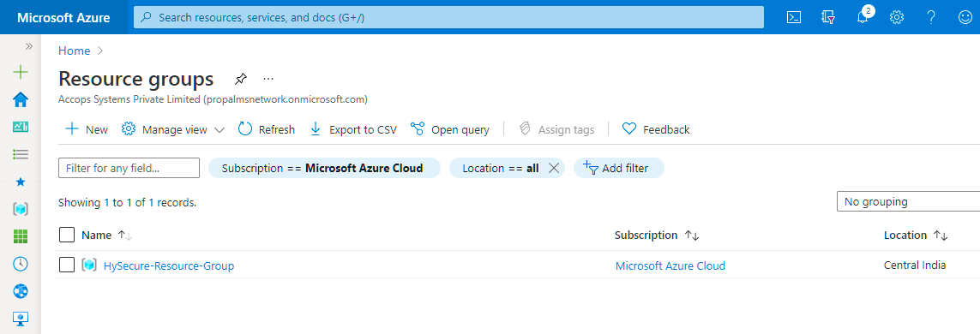Open the No grouping dropdown
This screenshot has height=334, width=980.
click(x=908, y=201)
